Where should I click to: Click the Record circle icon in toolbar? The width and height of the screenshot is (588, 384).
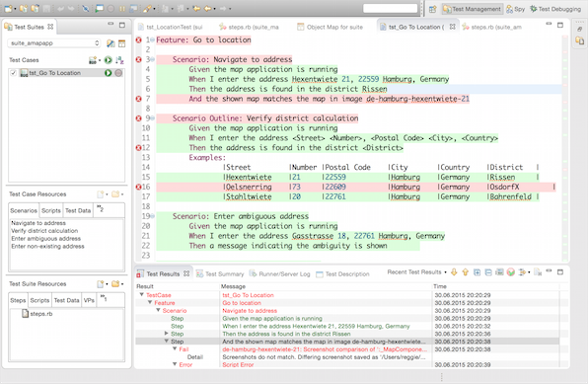pyautogui.click(x=111, y=8)
